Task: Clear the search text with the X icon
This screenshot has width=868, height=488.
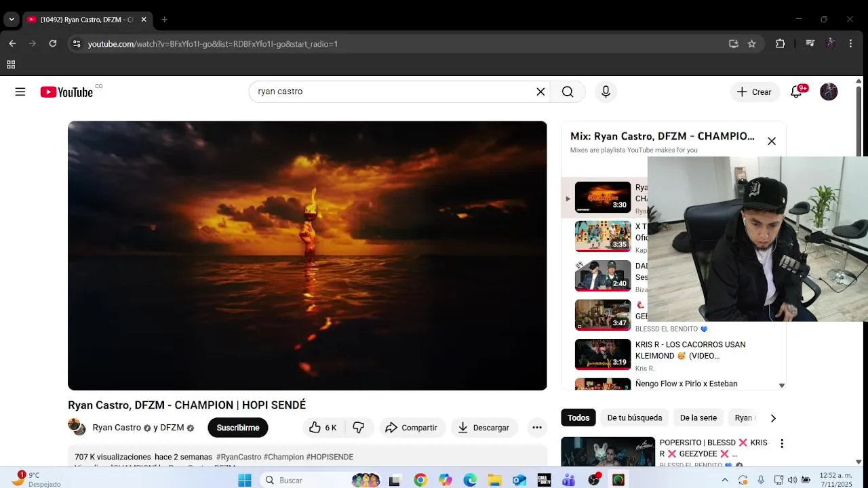Action: (540, 91)
